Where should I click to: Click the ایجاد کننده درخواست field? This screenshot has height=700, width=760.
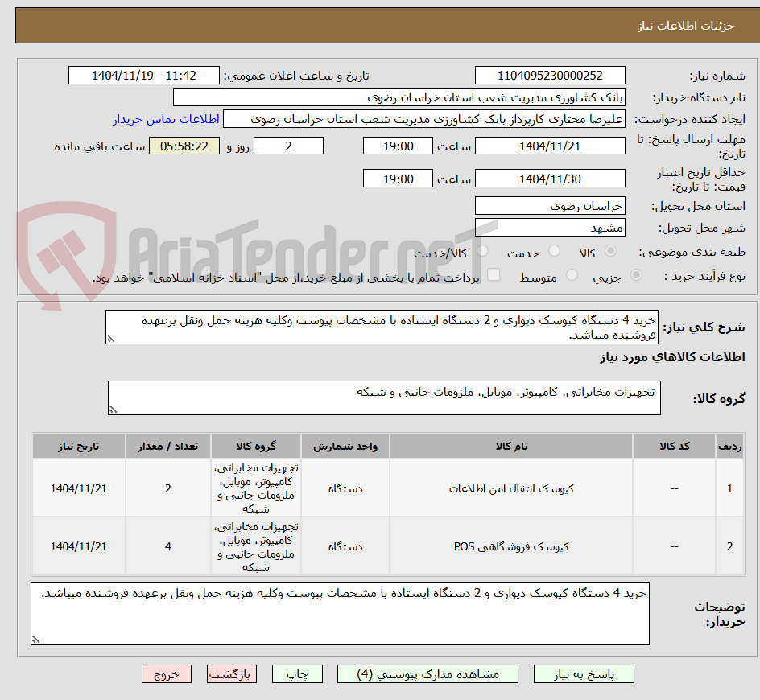(424, 119)
